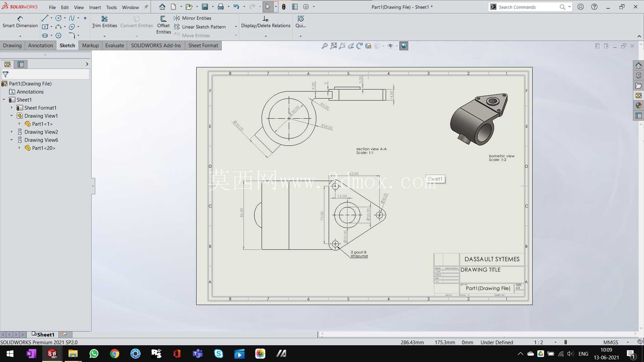Choose the 3 Point Arc tool
This screenshot has height=362, width=644.
click(58, 27)
